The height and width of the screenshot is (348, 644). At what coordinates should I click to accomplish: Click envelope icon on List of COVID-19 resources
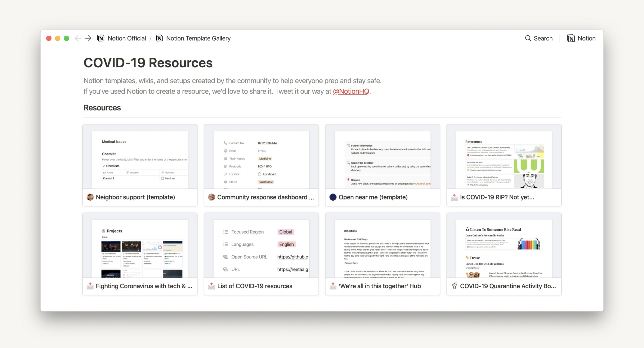coord(211,286)
